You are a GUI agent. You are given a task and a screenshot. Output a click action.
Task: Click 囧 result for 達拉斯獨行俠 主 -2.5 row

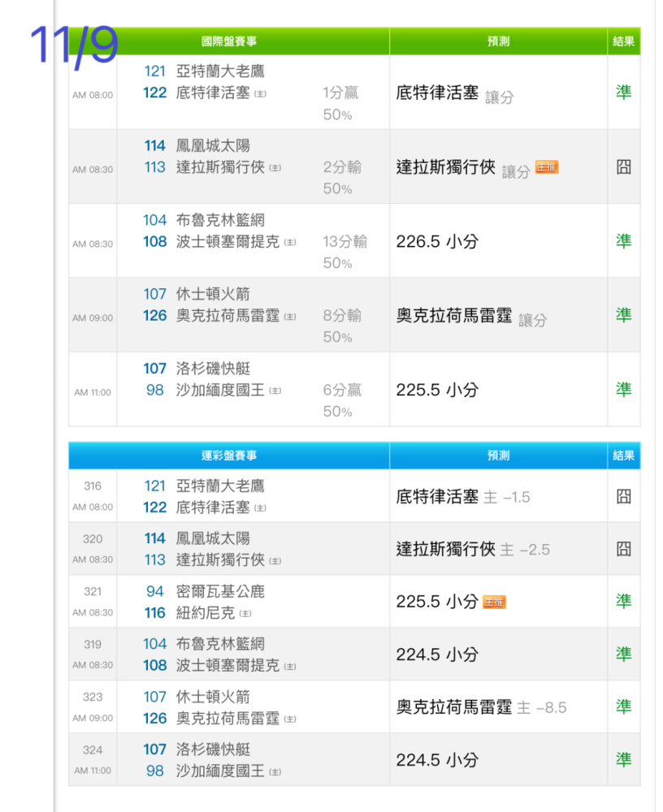pos(624,549)
